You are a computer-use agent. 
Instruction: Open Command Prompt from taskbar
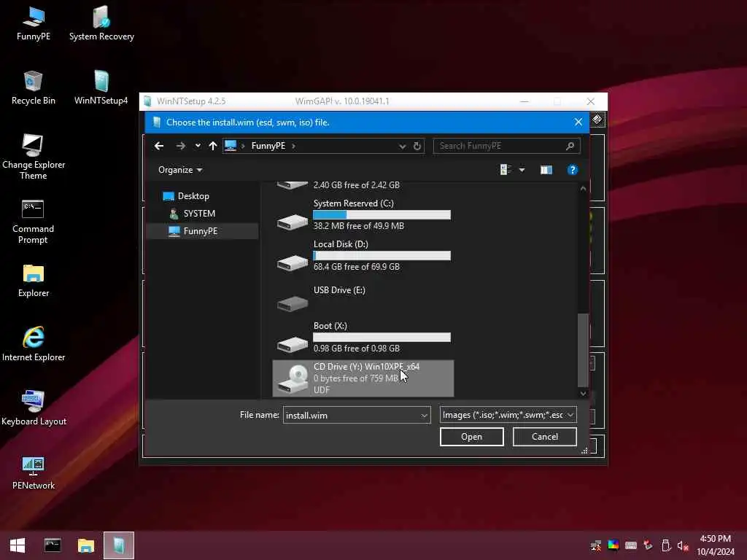tap(53, 545)
